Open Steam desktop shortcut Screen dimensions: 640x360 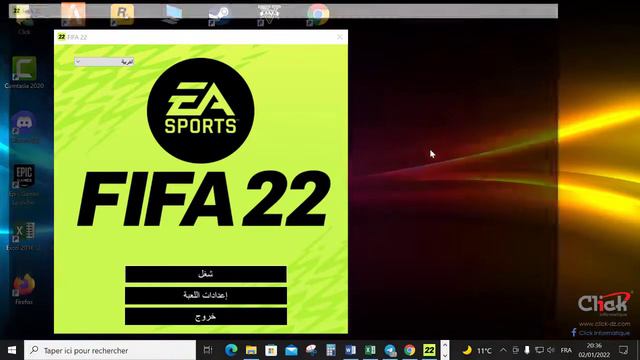219,15
